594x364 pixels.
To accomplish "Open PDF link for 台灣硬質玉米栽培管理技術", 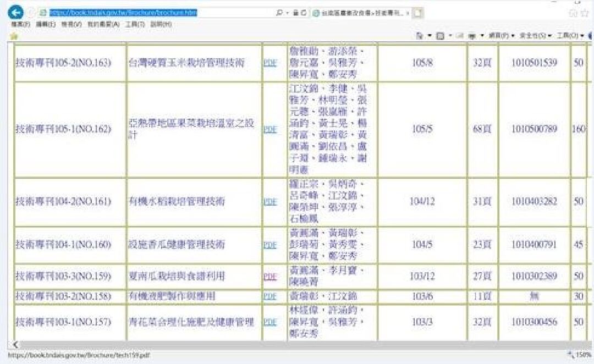I will [270, 63].
